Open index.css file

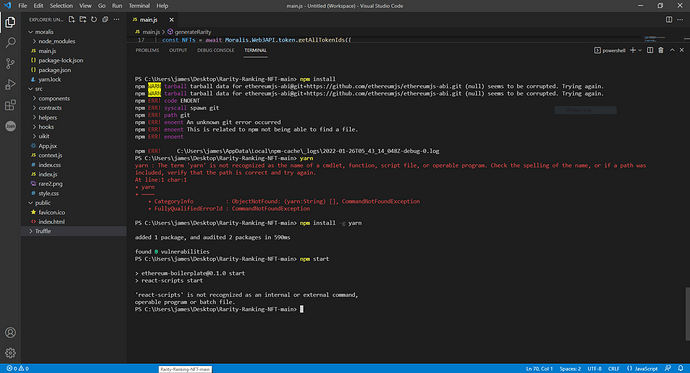click(74, 165)
